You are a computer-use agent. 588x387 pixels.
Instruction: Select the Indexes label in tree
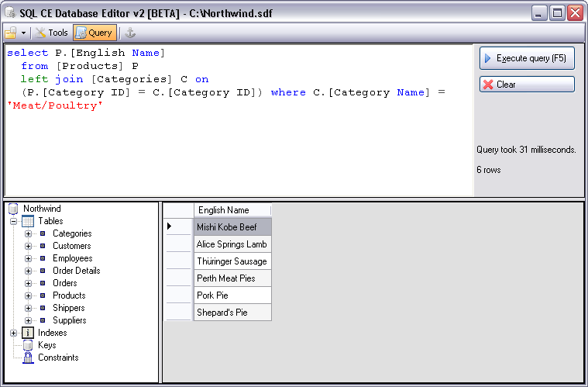click(52, 332)
